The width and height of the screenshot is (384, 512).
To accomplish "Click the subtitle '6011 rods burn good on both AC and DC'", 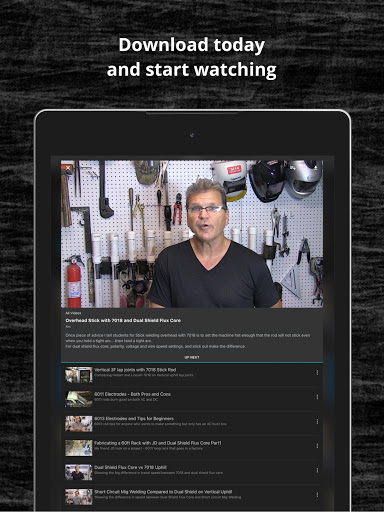I will (x=126, y=400).
